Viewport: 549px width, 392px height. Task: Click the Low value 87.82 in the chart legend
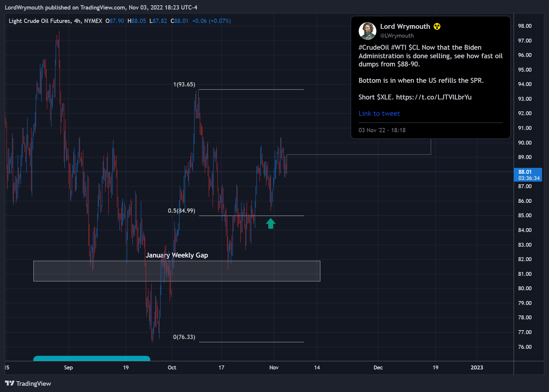[x=160, y=21]
